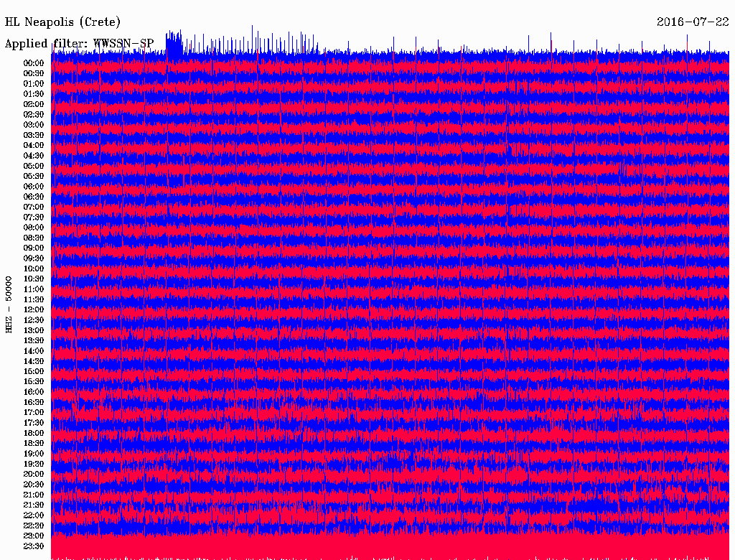Select the 23:00 time label
Viewport: 735px width, 560px height.
tap(34, 536)
